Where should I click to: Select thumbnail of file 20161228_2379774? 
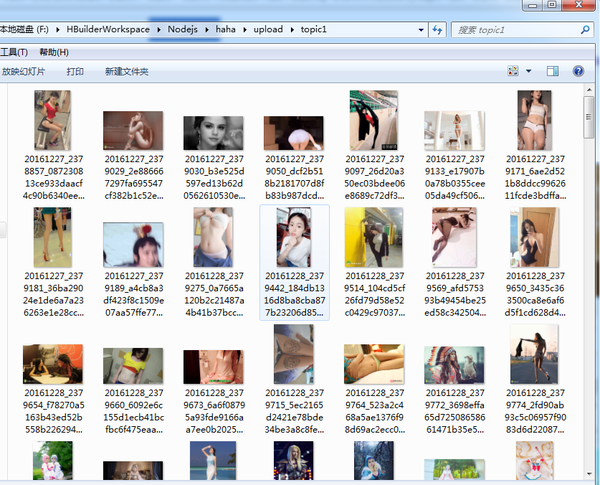tap(535, 354)
